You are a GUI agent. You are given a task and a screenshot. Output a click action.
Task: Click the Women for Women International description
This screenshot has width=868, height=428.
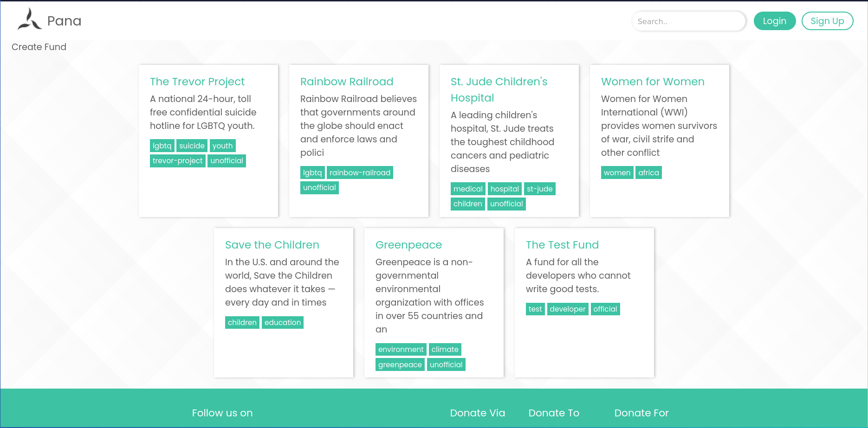point(659,126)
